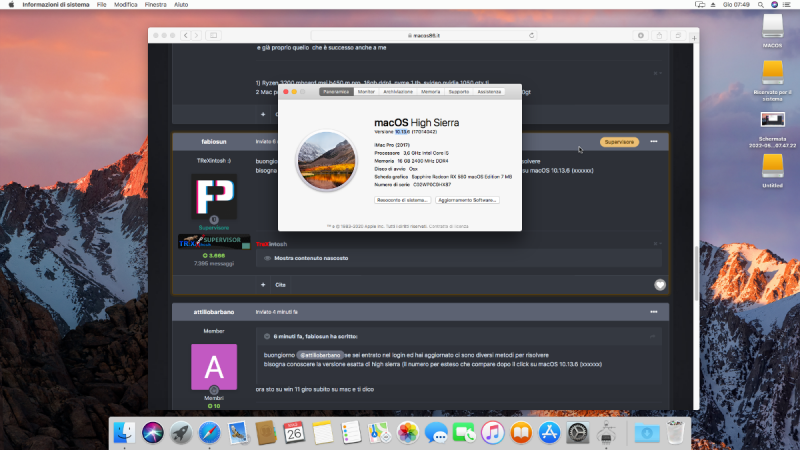Image resolution: width=800 pixels, height=450 pixels.
Task: Reload the macos86.it page
Action: 531,35
